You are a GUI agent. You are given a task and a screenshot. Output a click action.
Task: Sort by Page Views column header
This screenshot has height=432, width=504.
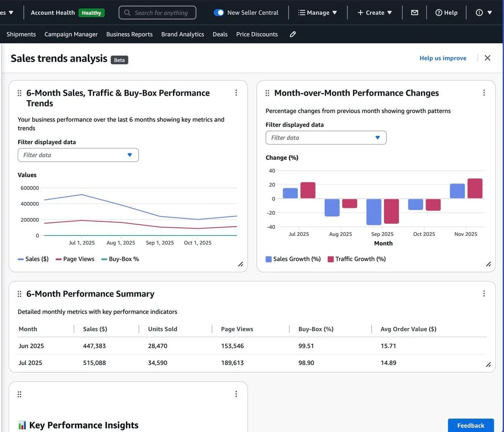point(237,329)
